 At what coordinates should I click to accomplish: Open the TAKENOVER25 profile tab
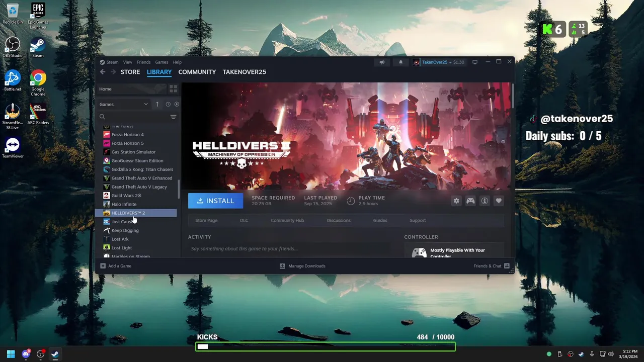(x=244, y=72)
